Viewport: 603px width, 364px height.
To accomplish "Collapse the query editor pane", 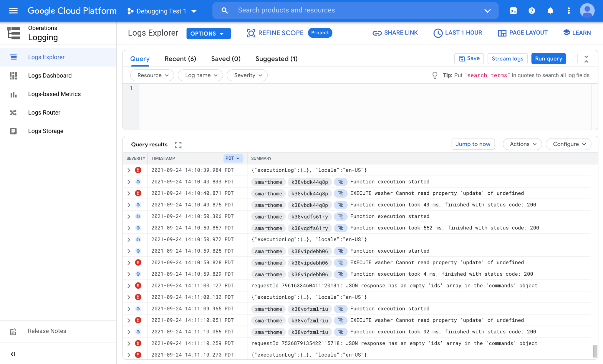I will coord(586,59).
